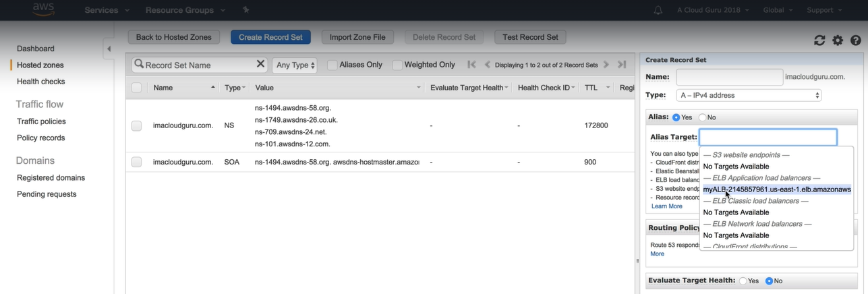Open the help question mark icon
868x294 pixels.
[855, 40]
